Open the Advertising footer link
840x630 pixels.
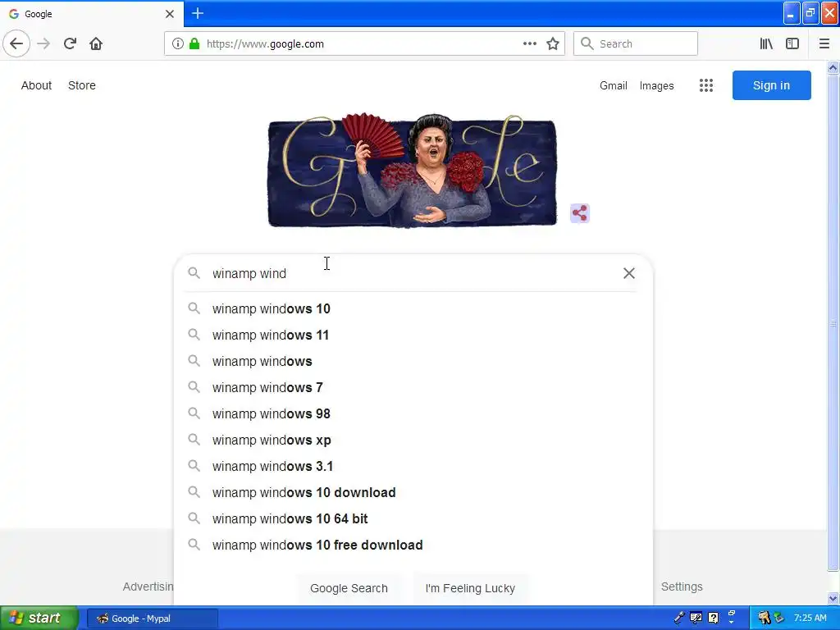click(148, 587)
